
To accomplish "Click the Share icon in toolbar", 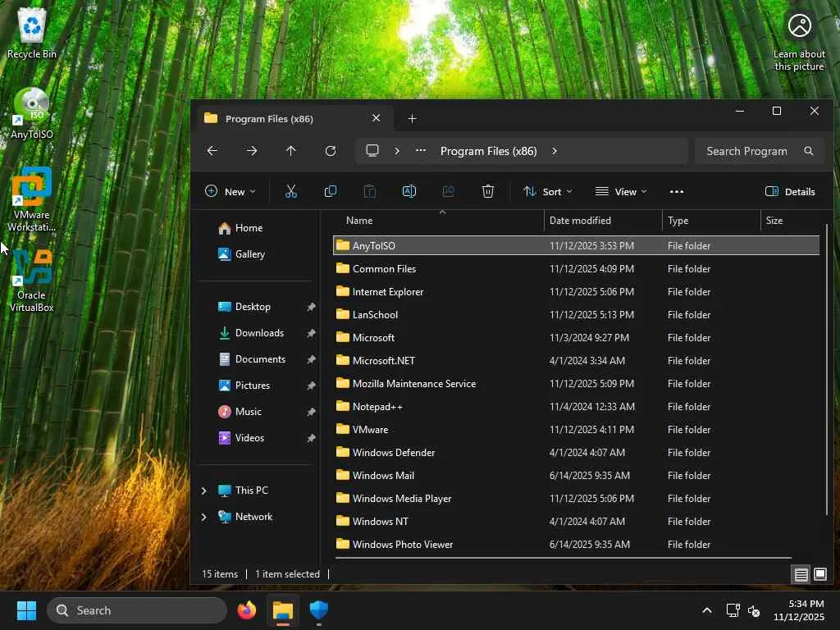I will pyautogui.click(x=449, y=191).
